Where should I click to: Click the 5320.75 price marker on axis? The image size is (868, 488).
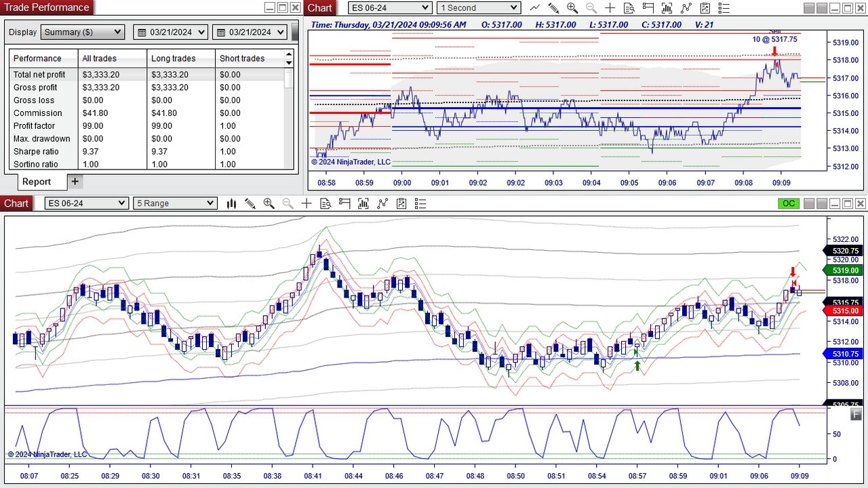843,251
